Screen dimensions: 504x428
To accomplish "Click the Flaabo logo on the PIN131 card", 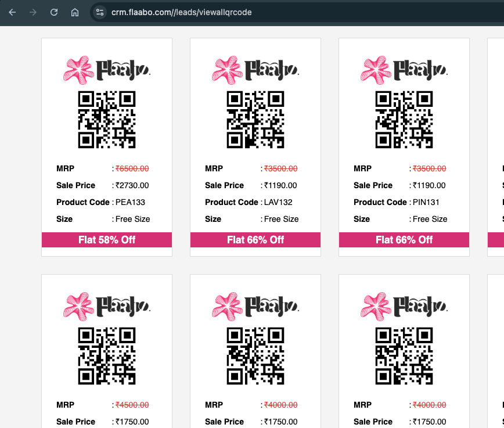I will point(404,69).
